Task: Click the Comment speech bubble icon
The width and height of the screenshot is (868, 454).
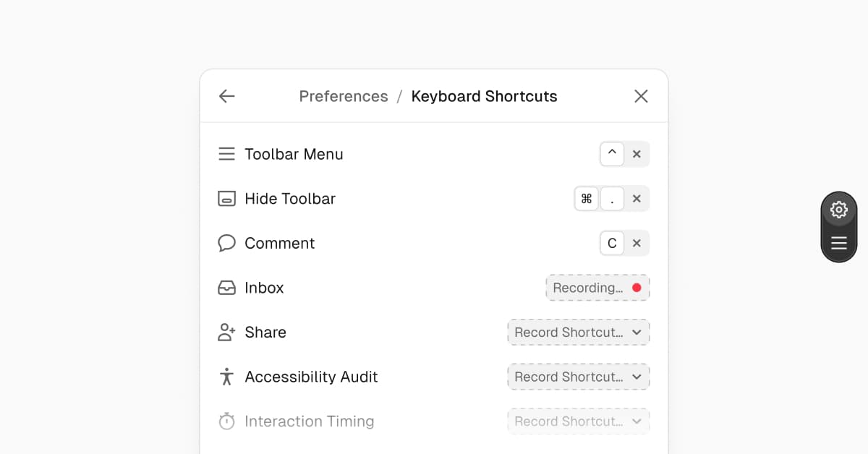Action: pos(227,243)
